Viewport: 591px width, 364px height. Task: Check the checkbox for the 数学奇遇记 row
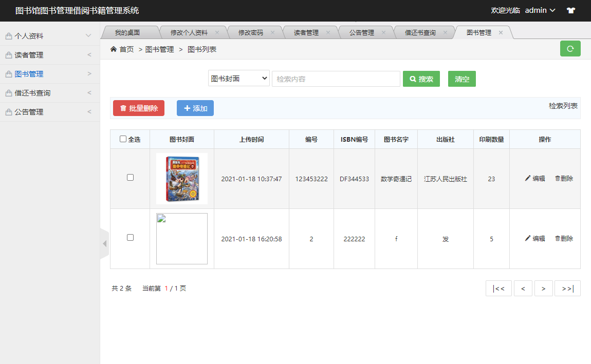coord(130,177)
